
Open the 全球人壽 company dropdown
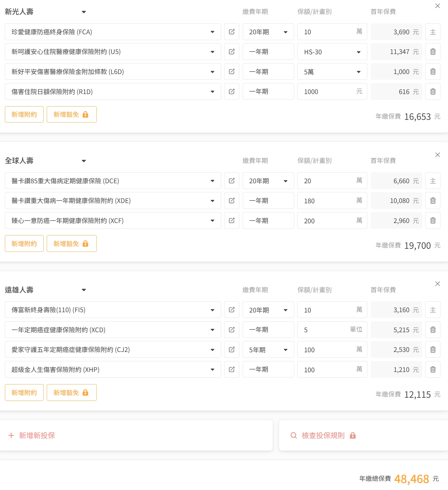coord(45,161)
